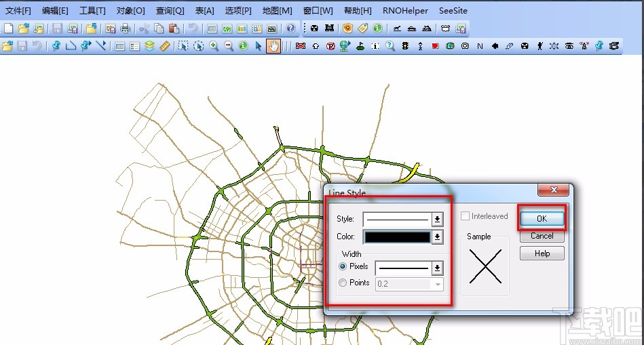Image resolution: width=644 pixels, height=345 pixels.
Task: Select the Zoom-in magnifier tool
Action: tap(214, 46)
